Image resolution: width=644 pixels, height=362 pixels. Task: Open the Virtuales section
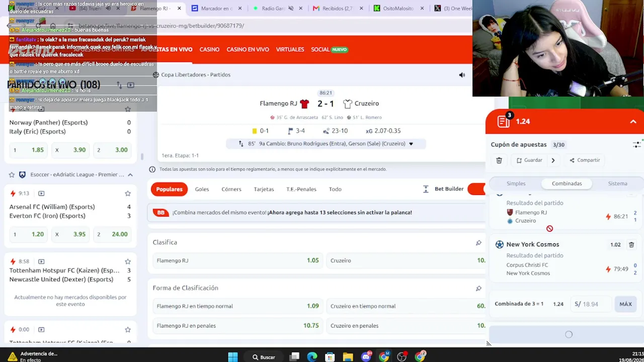point(290,50)
